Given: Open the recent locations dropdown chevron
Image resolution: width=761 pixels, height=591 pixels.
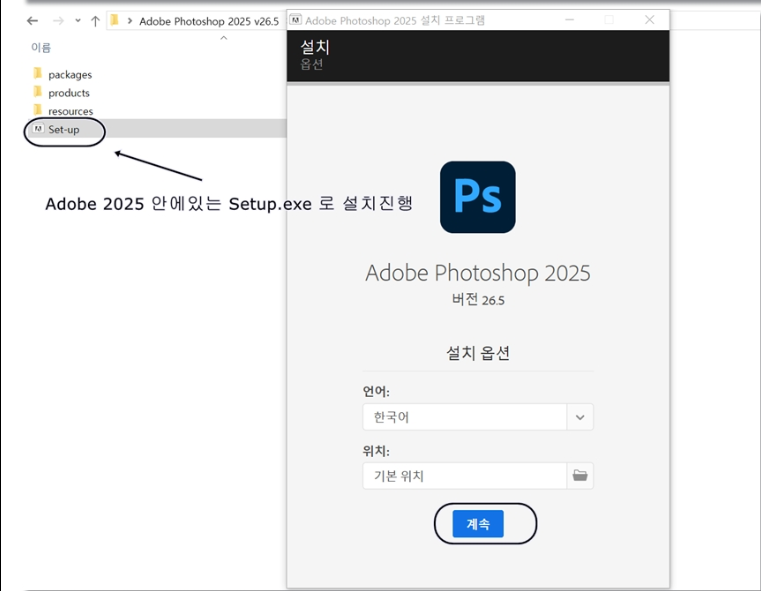Looking at the screenshot, I should pos(77,20).
